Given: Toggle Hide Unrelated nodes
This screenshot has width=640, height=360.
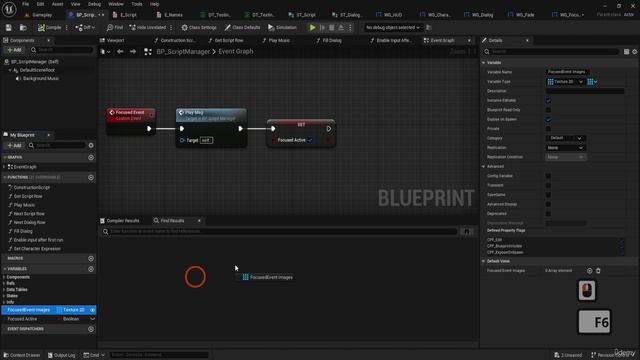Looking at the screenshot, I should [x=148, y=27].
